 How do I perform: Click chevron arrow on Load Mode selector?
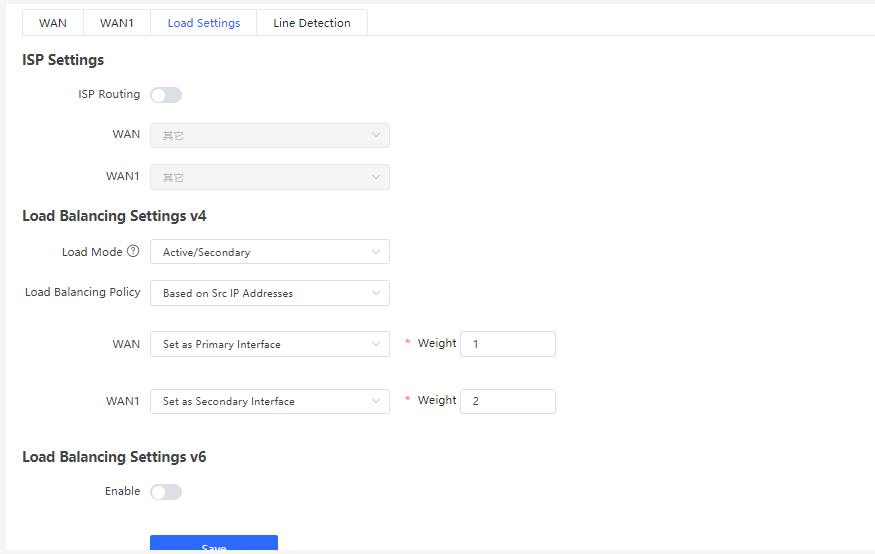pos(376,252)
